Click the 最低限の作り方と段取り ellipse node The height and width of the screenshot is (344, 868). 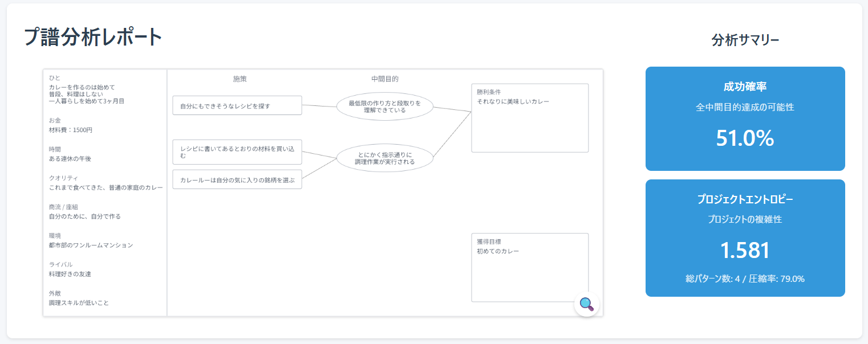(384, 107)
